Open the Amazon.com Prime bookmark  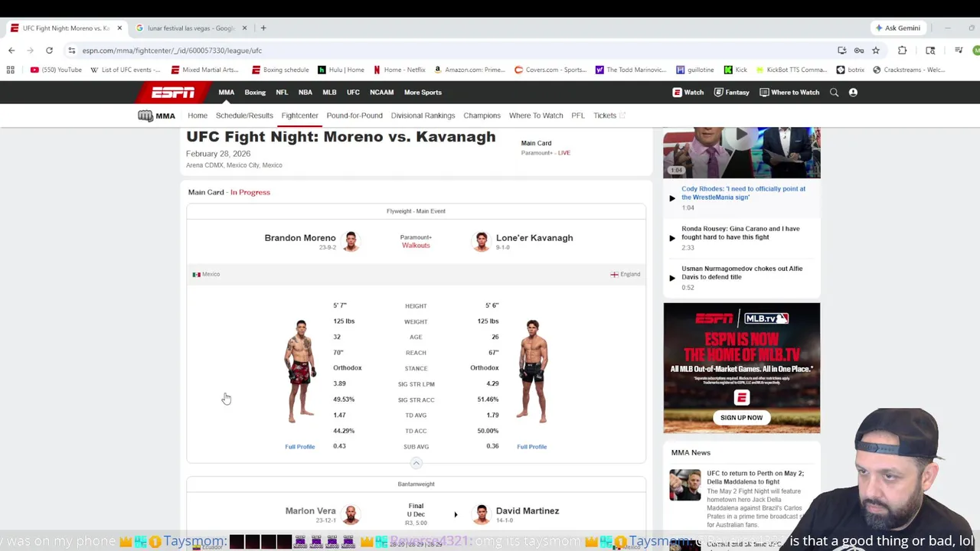point(470,70)
